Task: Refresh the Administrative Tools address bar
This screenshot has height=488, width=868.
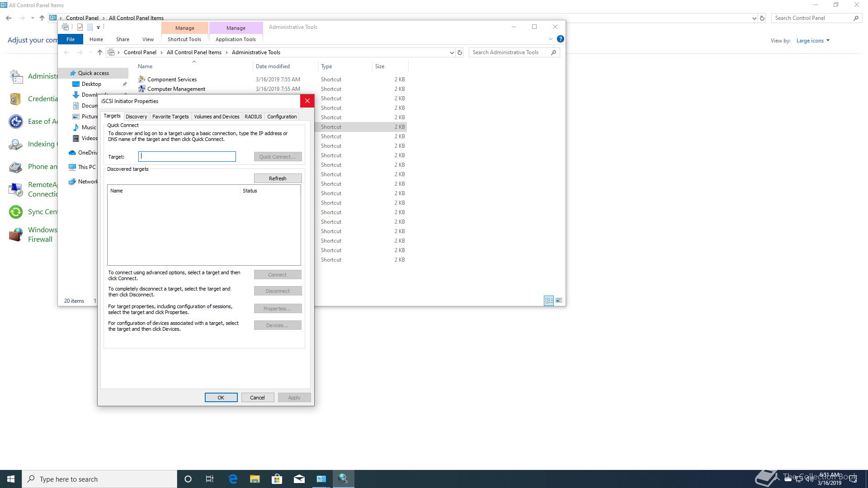Action: pos(460,52)
